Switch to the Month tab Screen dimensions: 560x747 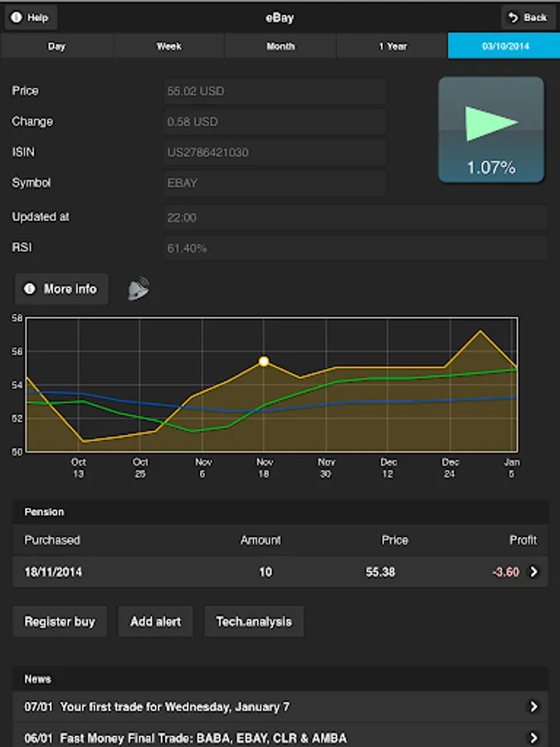(x=280, y=46)
